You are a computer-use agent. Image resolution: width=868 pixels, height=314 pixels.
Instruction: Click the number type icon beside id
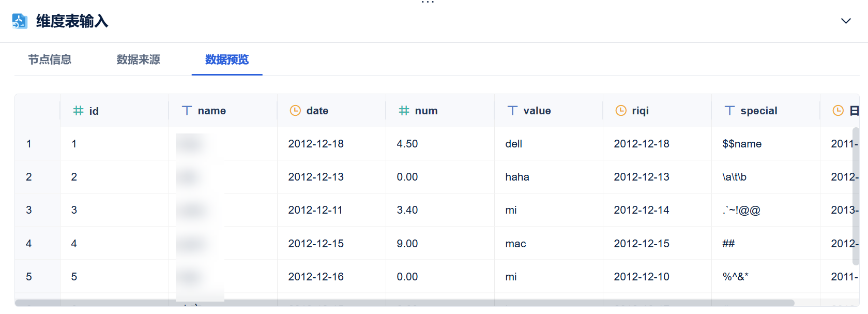78,111
